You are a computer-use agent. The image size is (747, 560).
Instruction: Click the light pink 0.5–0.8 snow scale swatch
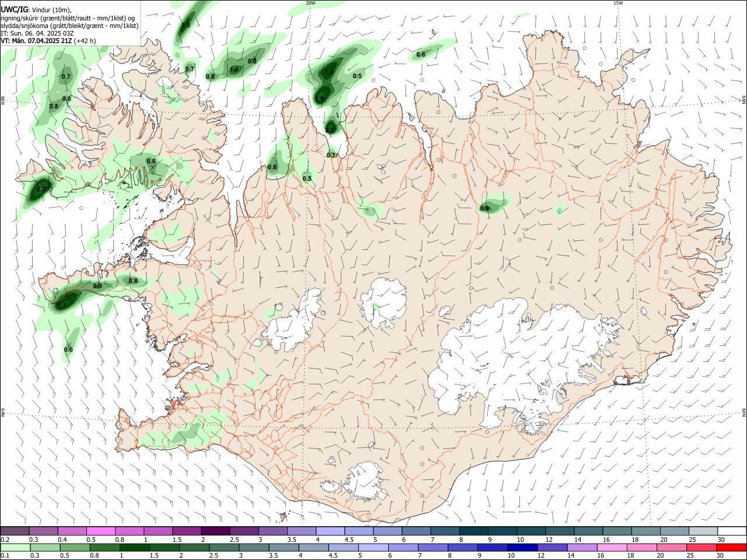click(101, 531)
